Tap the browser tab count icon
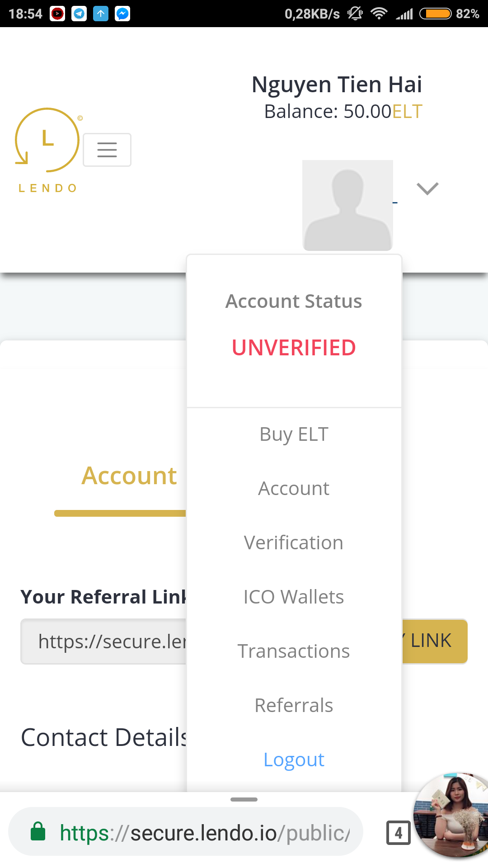 click(398, 833)
